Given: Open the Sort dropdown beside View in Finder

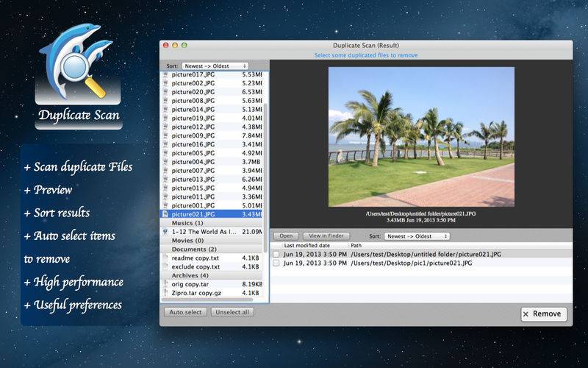Looking at the screenshot, I should coord(417,236).
